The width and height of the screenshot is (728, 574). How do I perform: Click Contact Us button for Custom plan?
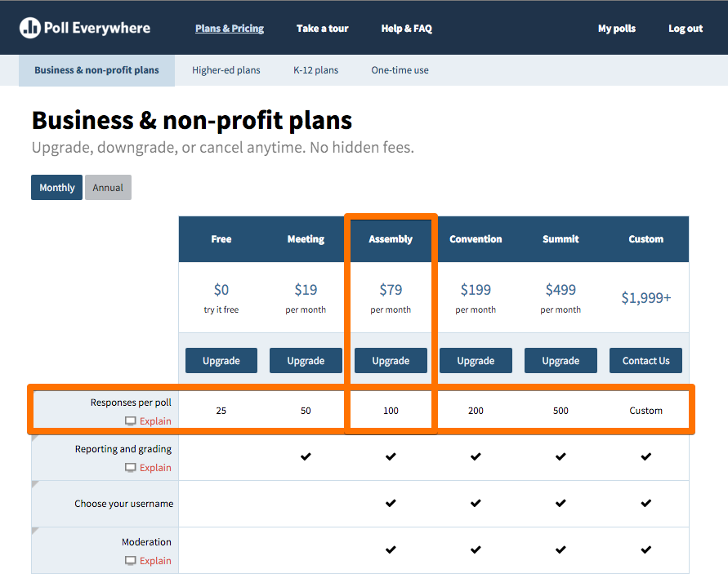point(645,361)
